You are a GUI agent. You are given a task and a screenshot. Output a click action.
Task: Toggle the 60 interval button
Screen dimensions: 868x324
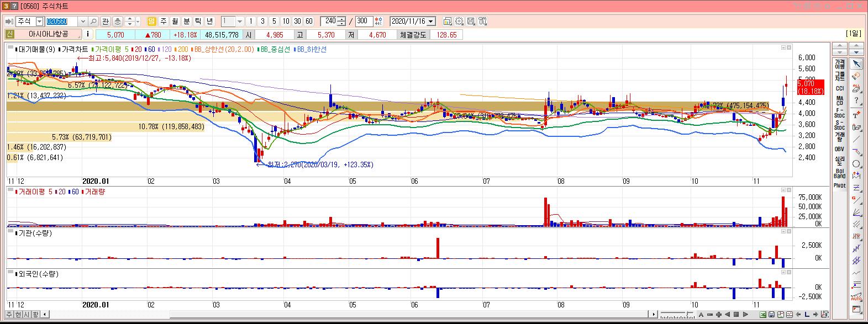pos(309,22)
